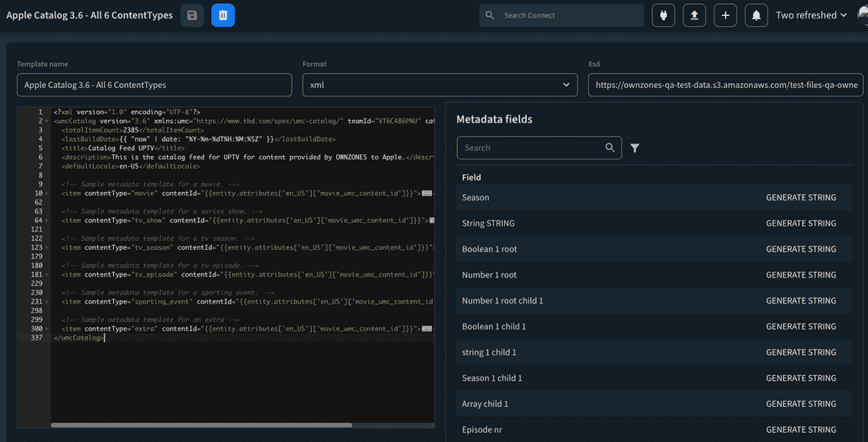
Task: Click the metadata fields filter funnel icon
Action: [635, 148]
